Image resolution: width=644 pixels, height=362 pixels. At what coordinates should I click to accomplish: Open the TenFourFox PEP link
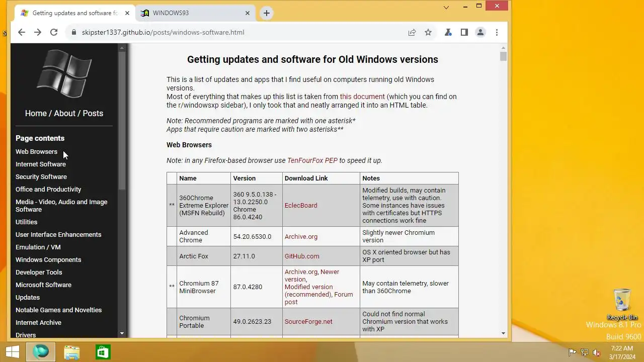[x=312, y=160]
